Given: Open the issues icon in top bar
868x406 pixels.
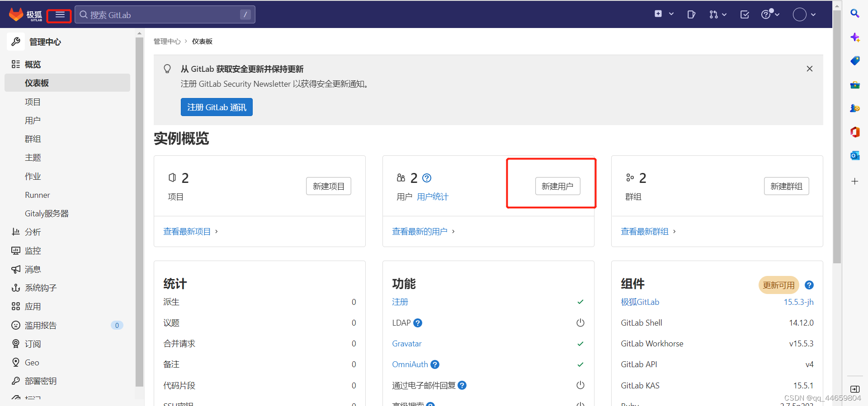Looking at the screenshot, I should point(691,14).
